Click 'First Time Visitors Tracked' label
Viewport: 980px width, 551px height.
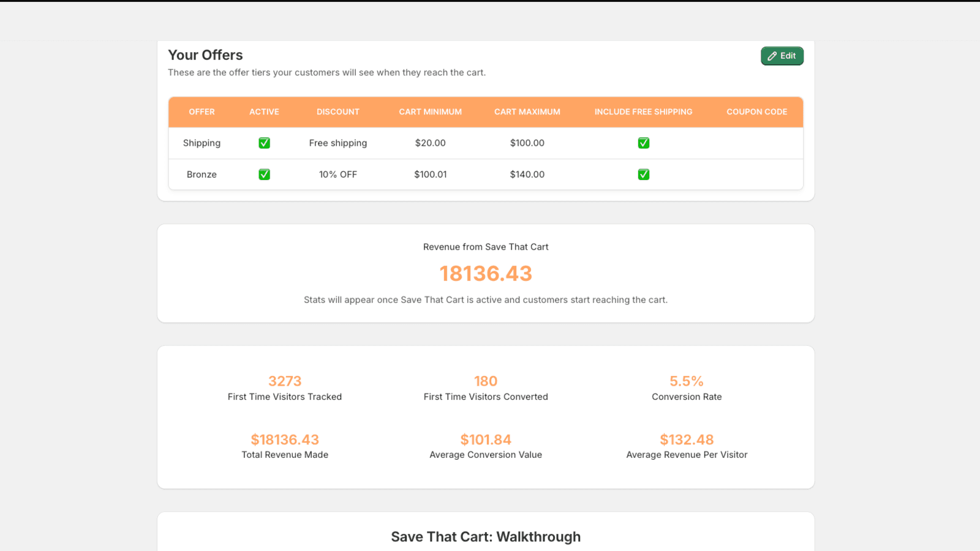[x=285, y=397]
